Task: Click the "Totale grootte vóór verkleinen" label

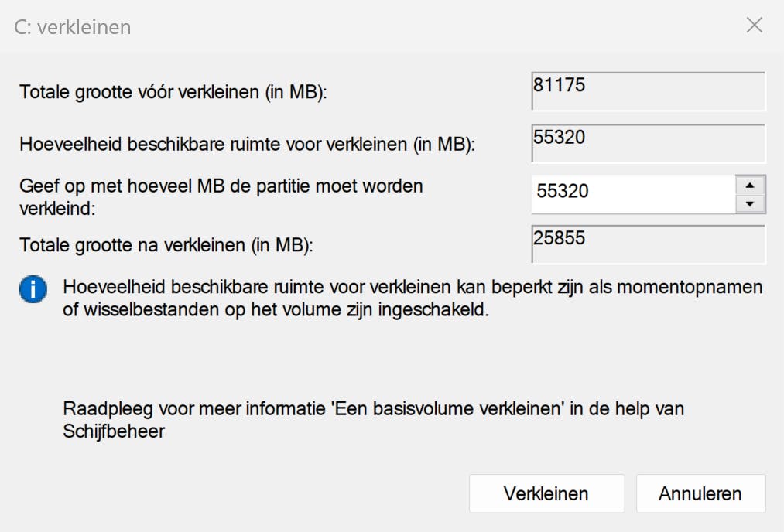Action: point(173,92)
